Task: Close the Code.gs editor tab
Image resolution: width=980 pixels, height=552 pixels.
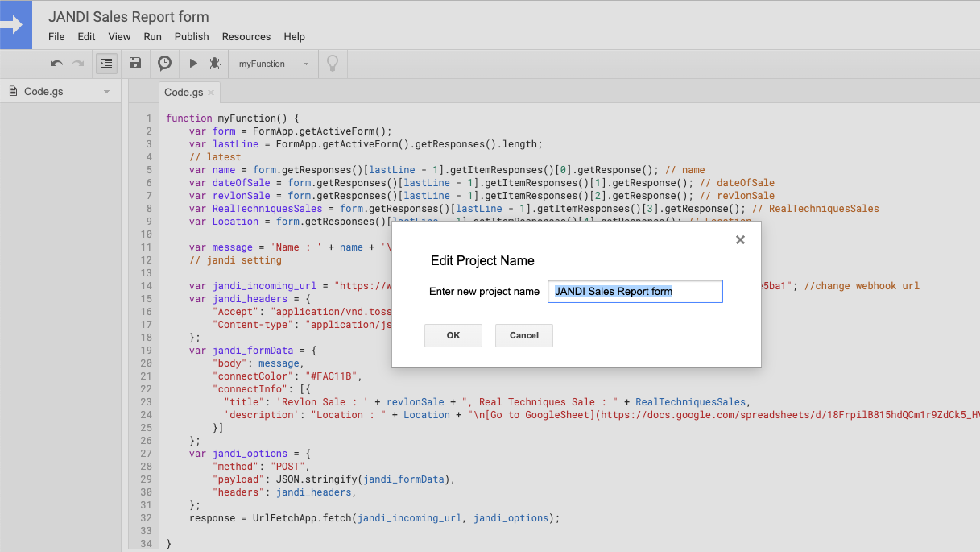Action: tap(211, 93)
